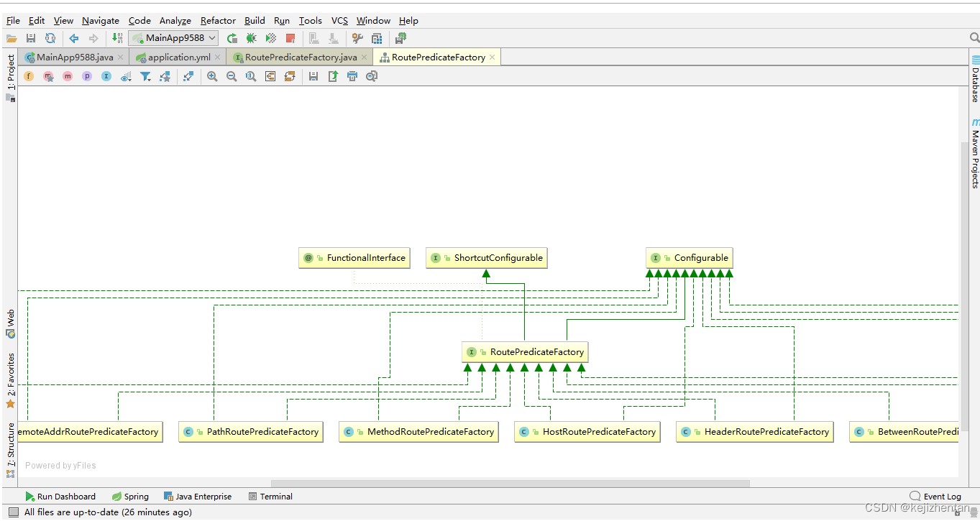Select the HostRoutePredicateFactory class node
This screenshot has width=980, height=521.
[x=587, y=432]
